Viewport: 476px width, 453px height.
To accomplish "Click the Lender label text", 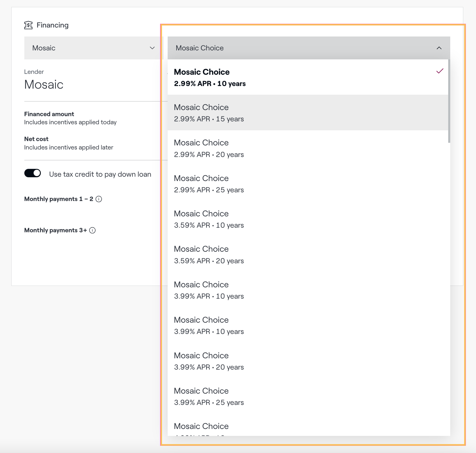I will tap(34, 72).
